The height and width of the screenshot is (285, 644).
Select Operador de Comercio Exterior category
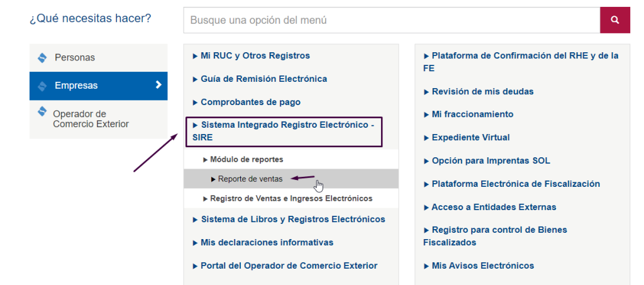tap(99, 119)
